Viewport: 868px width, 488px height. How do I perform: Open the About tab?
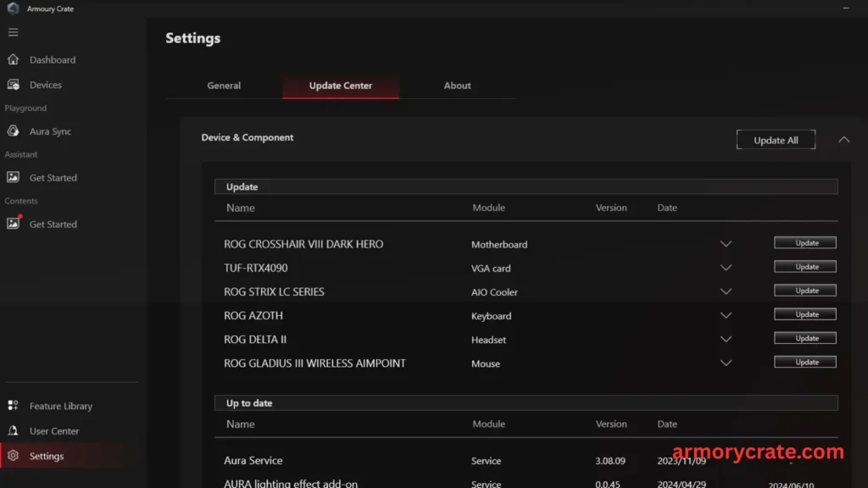(457, 85)
